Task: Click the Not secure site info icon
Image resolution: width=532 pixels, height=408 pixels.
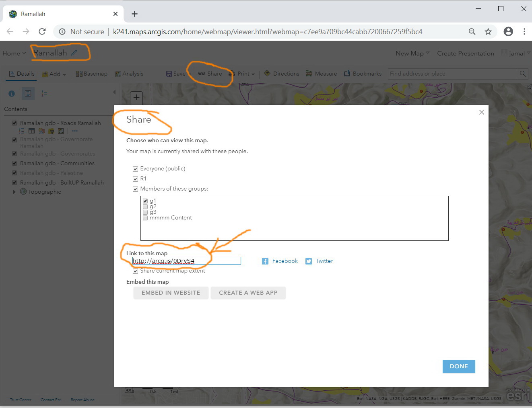Action: click(x=62, y=32)
